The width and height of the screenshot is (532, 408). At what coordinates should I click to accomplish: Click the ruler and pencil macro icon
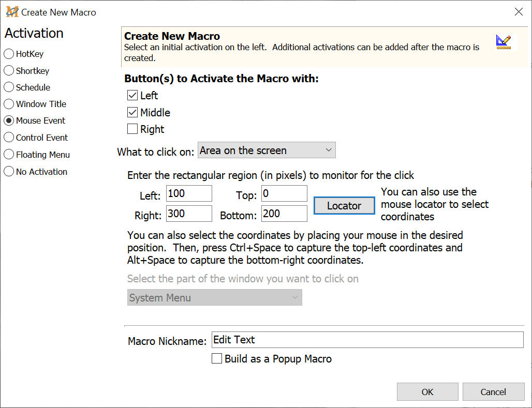(503, 42)
